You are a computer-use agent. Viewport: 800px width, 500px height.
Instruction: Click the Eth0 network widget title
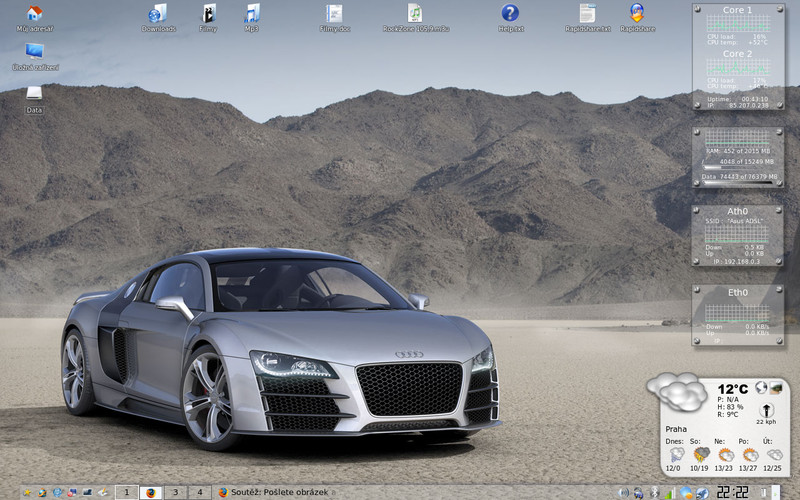point(737,292)
